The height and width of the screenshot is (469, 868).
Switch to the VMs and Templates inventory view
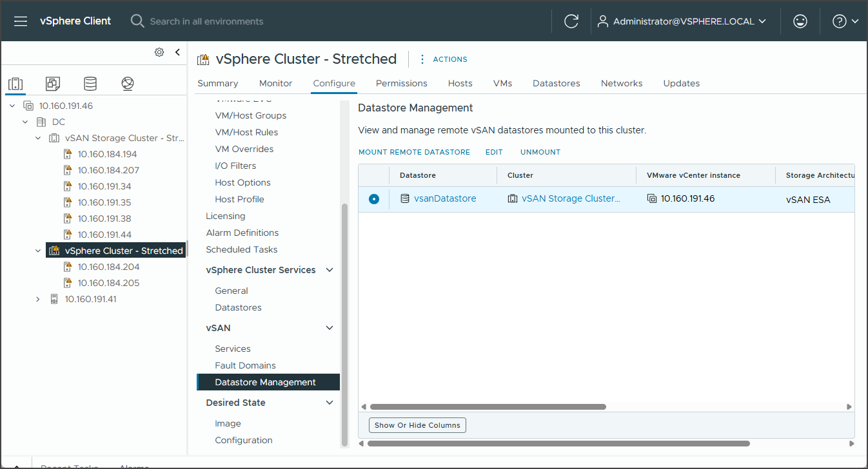click(x=52, y=83)
